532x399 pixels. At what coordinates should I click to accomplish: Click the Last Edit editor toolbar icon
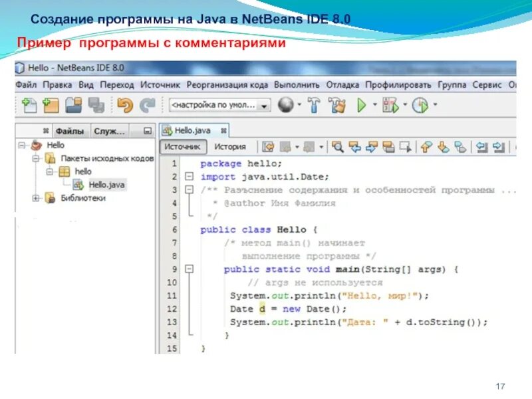click(x=268, y=147)
